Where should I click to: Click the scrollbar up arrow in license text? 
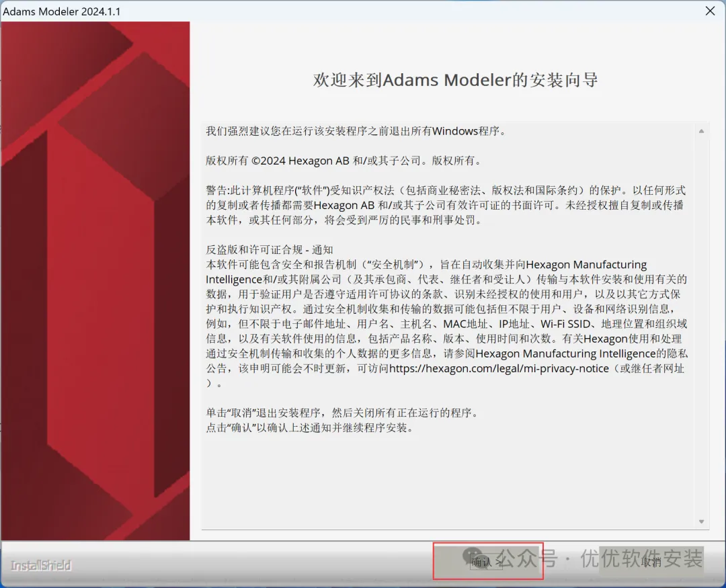pos(701,132)
